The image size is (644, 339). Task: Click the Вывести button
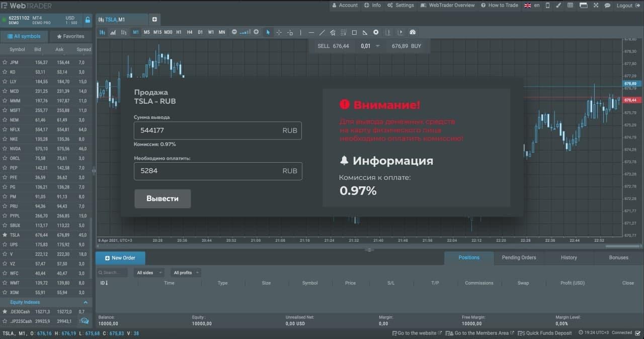[163, 198]
